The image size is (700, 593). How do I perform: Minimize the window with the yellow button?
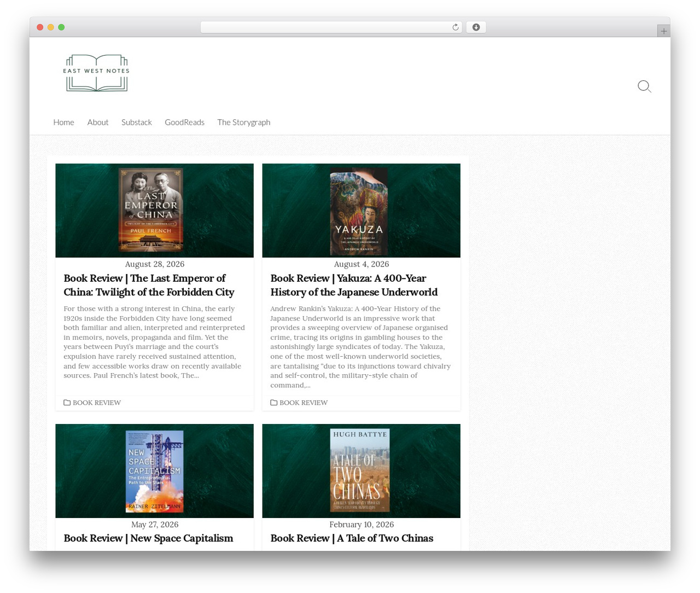click(50, 27)
